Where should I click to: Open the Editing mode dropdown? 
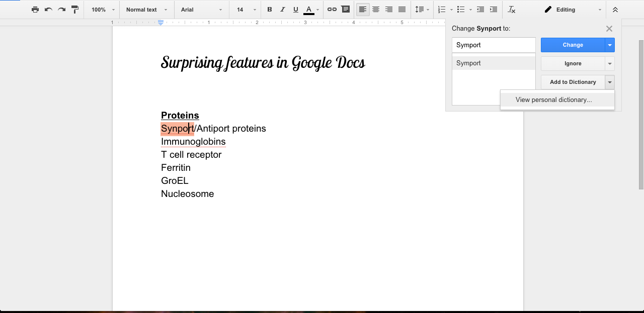(x=573, y=10)
